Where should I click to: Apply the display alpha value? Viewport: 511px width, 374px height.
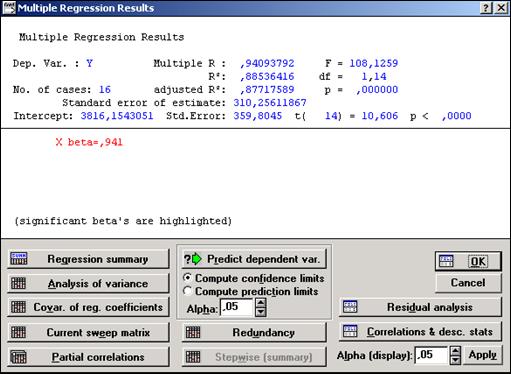click(x=482, y=355)
